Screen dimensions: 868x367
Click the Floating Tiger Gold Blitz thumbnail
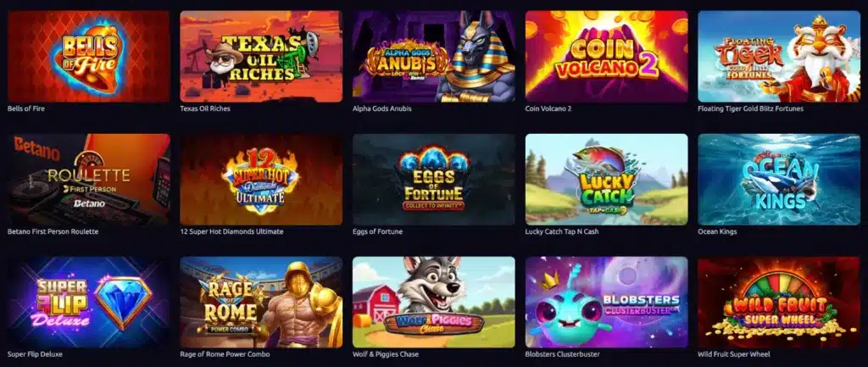pos(780,57)
